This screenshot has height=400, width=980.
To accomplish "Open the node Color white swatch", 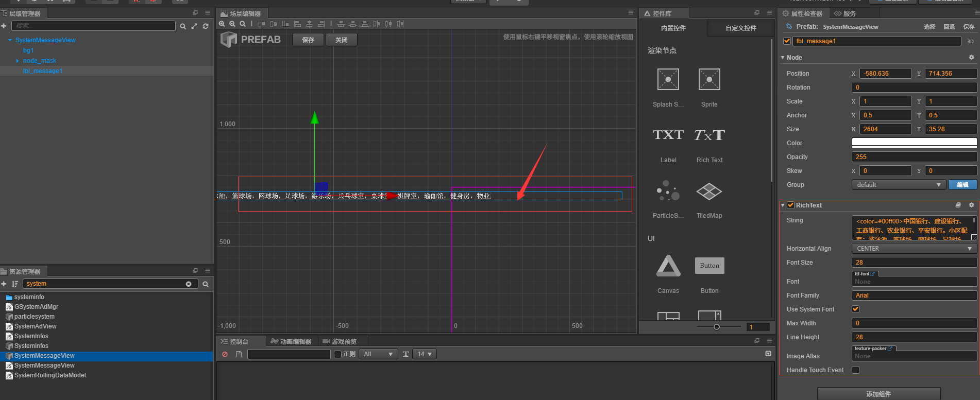I will tap(914, 143).
